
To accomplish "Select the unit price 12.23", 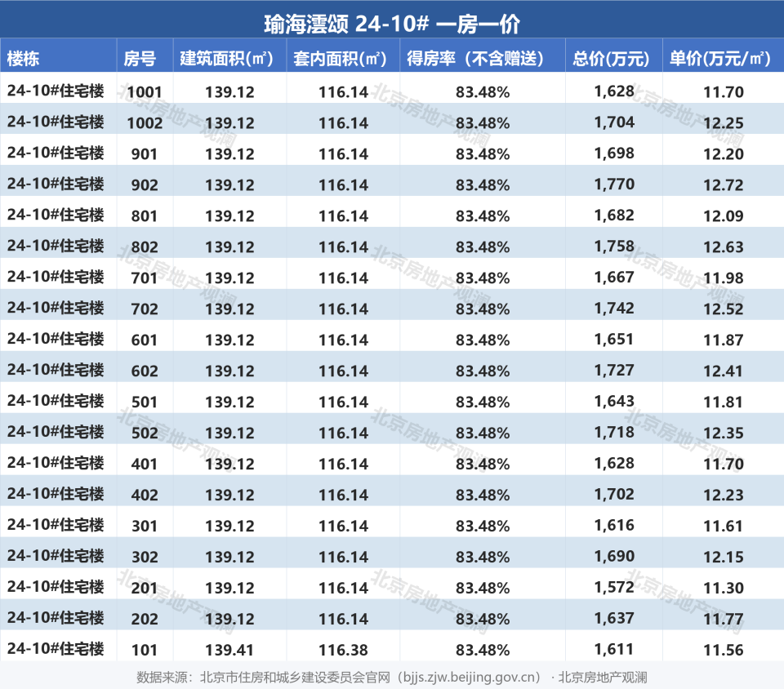I will 724,495.
